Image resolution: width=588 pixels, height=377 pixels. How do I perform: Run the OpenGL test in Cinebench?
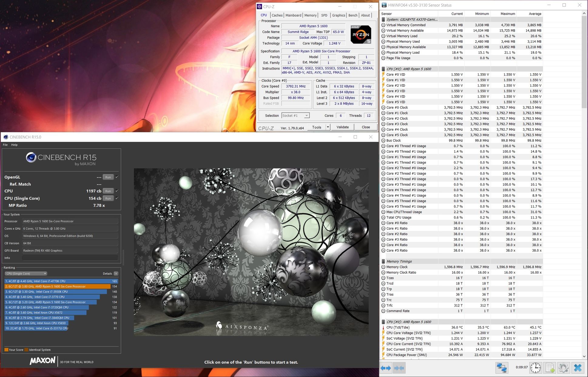pyautogui.click(x=108, y=177)
